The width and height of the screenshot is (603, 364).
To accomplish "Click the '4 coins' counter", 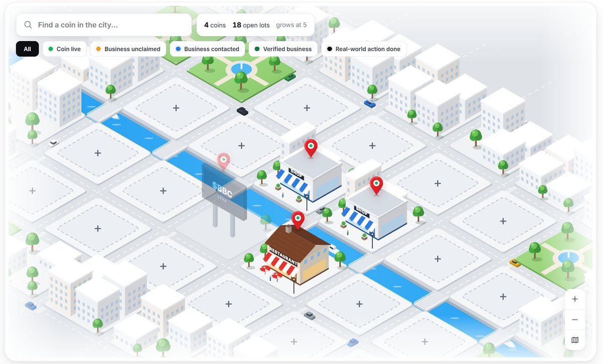I will pyautogui.click(x=215, y=25).
